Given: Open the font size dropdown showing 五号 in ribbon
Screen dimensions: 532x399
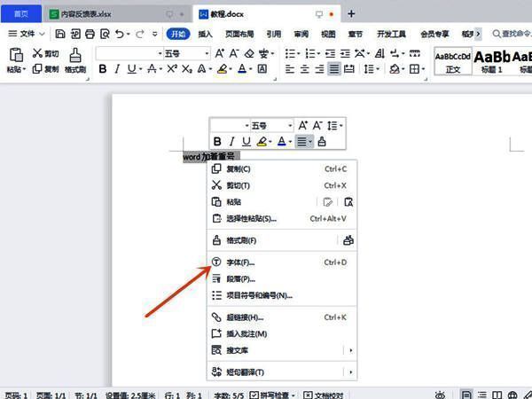Looking at the screenshot, I should click(207, 53).
